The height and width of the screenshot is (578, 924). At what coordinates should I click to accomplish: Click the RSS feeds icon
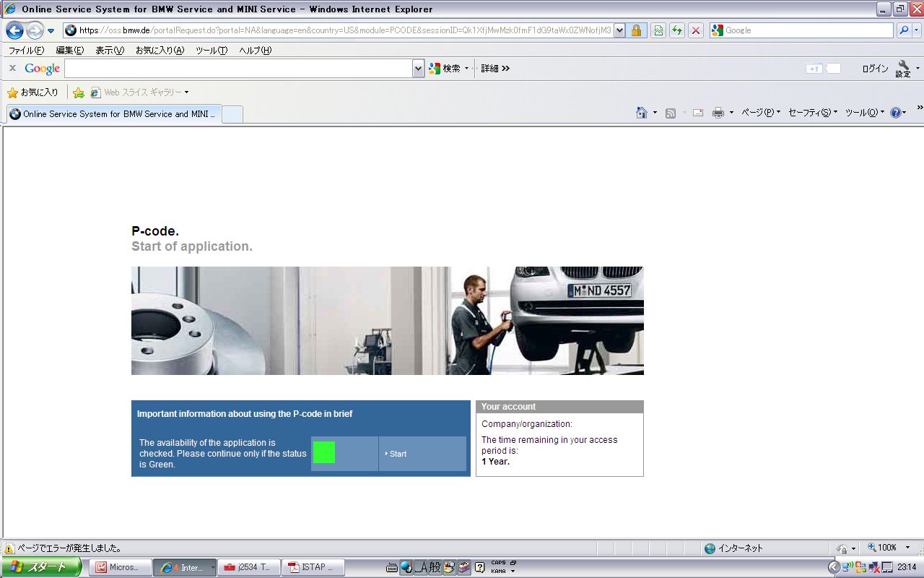[x=671, y=113]
